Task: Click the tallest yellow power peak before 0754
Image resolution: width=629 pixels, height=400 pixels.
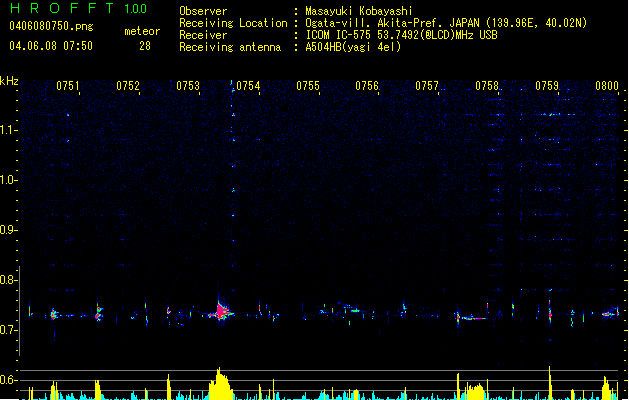Action: [220, 384]
